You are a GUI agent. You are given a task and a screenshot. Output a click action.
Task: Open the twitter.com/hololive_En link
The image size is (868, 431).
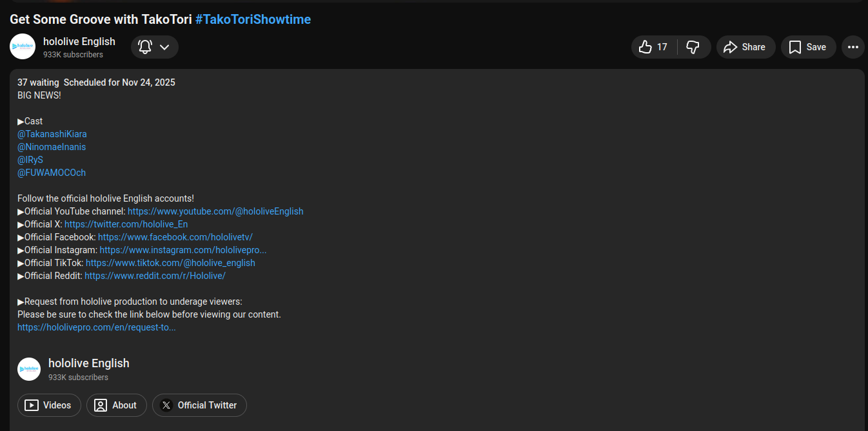click(126, 224)
